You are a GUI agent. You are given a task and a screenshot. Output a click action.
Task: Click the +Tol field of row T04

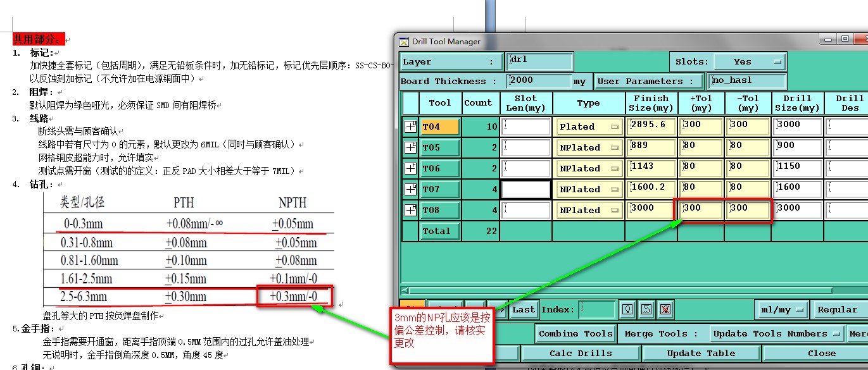(x=701, y=126)
